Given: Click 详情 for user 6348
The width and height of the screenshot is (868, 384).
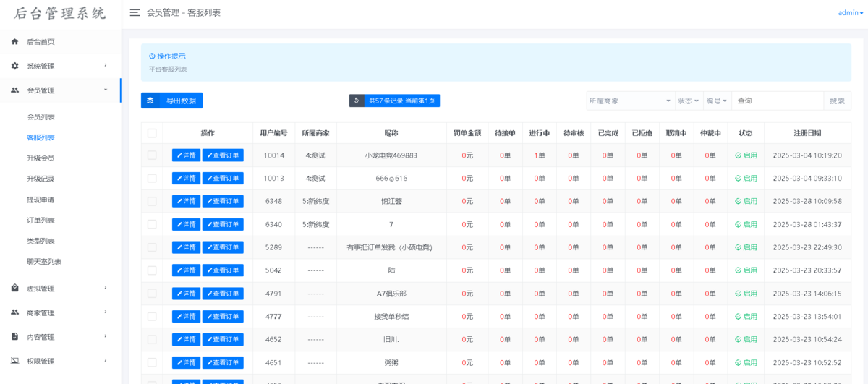Looking at the screenshot, I should 186,201.
